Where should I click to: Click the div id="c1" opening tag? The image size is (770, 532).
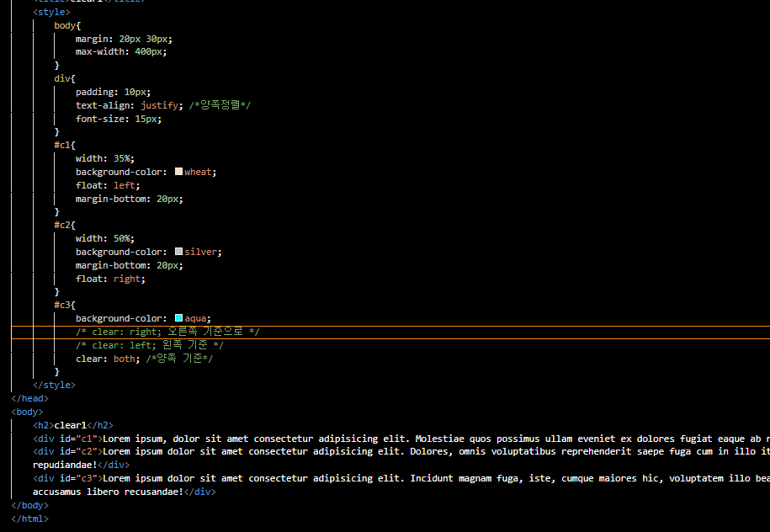[68, 439]
